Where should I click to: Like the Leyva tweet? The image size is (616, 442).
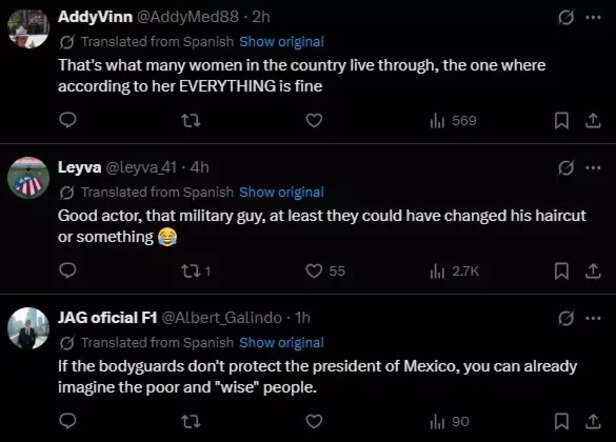314,271
